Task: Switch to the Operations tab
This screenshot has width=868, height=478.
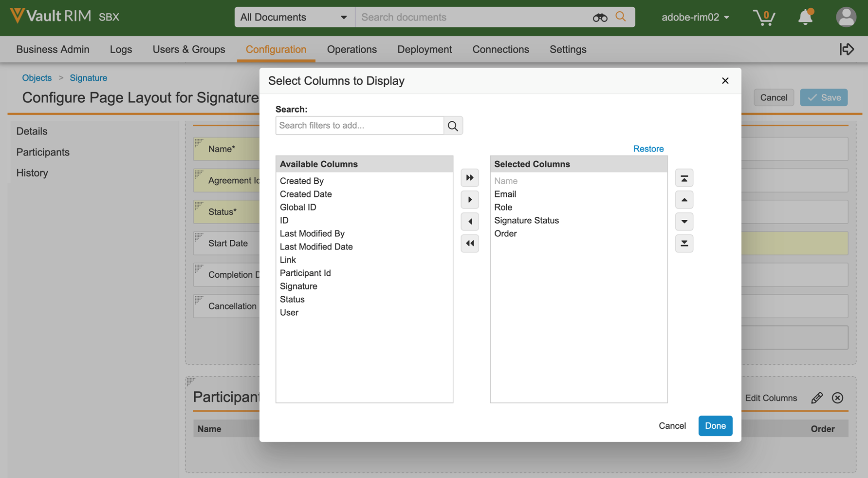Action: point(351,49)
